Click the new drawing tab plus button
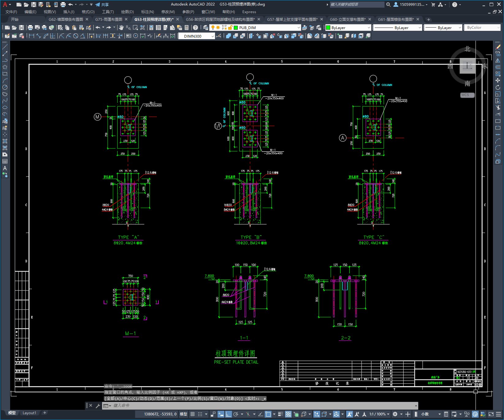Image resolution: width=504 pixels, height=420 pixels. point(429,19)
